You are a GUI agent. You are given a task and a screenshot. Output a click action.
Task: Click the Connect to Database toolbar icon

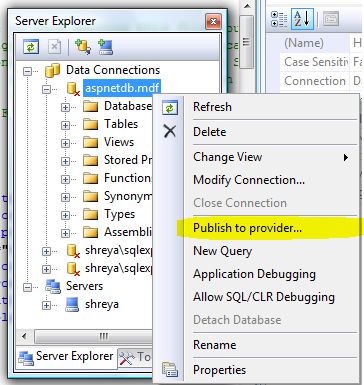tap(83, 47)
